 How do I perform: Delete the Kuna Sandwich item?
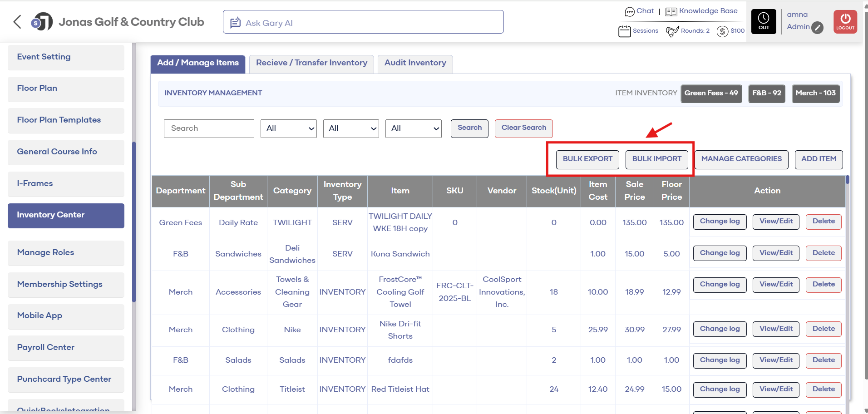pyautogui.click(x=823, y=253)
